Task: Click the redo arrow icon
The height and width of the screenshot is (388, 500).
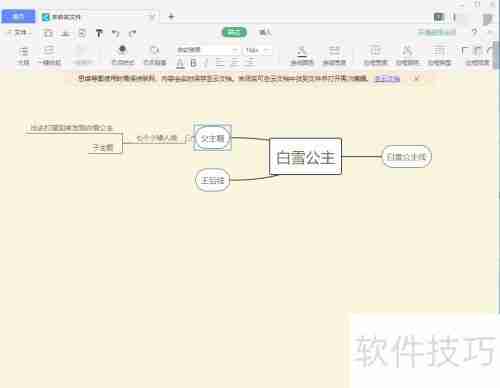Action: pyautogui.click(x=132, y=33)
